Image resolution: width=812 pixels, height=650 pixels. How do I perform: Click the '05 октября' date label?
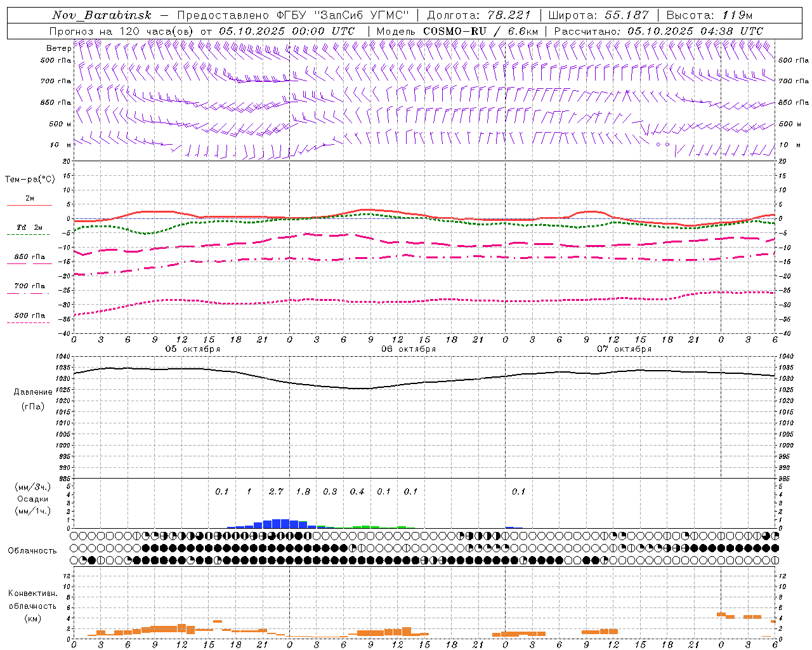click(x=193, y=349)
